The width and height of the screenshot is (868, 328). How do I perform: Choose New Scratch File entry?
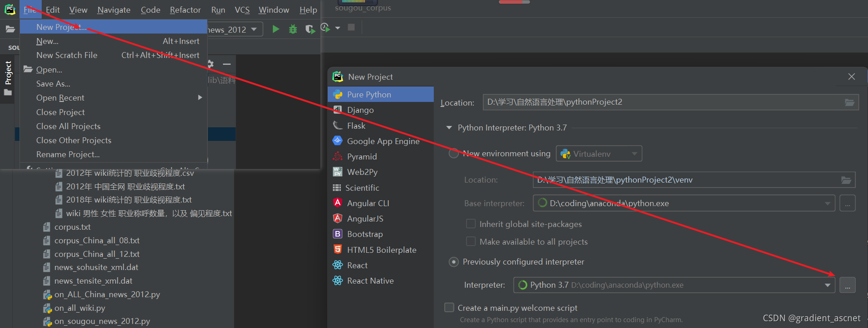pos(113,55)
